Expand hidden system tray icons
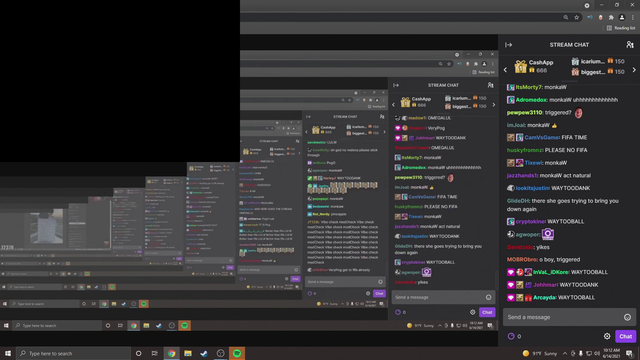Viewport: 640px width, 360px height. pyautogui.click(x=564, y=353)
